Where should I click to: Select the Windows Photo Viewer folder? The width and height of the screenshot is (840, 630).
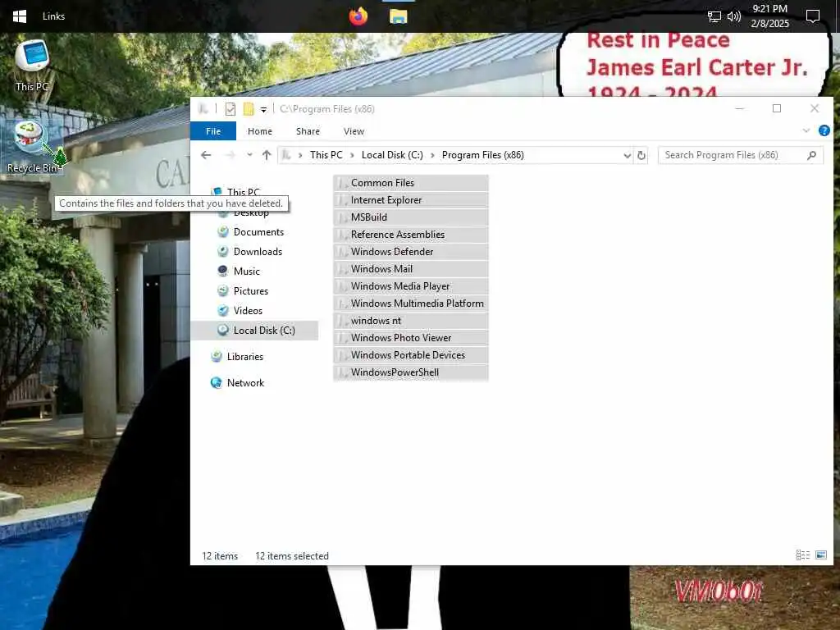click(411, 338)
